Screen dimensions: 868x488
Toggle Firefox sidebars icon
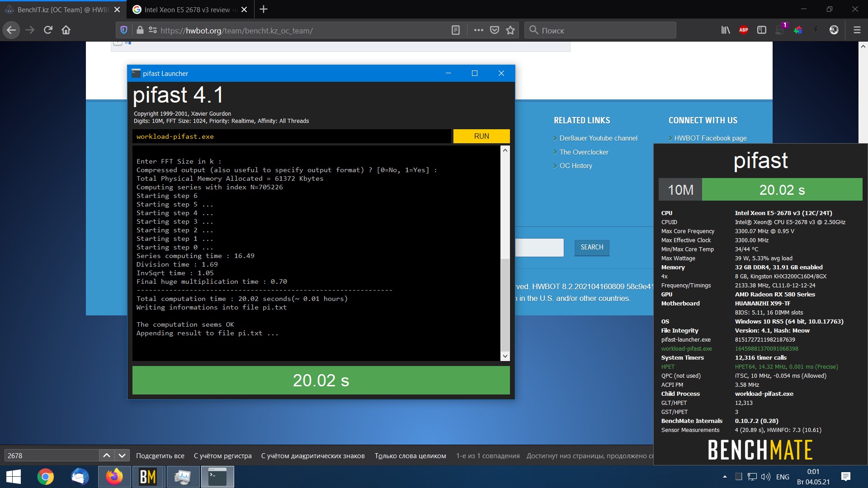[762, 30]
